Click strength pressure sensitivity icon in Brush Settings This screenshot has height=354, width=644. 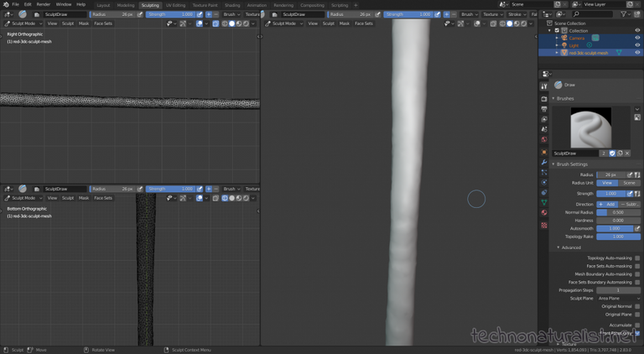pos(630,194)
